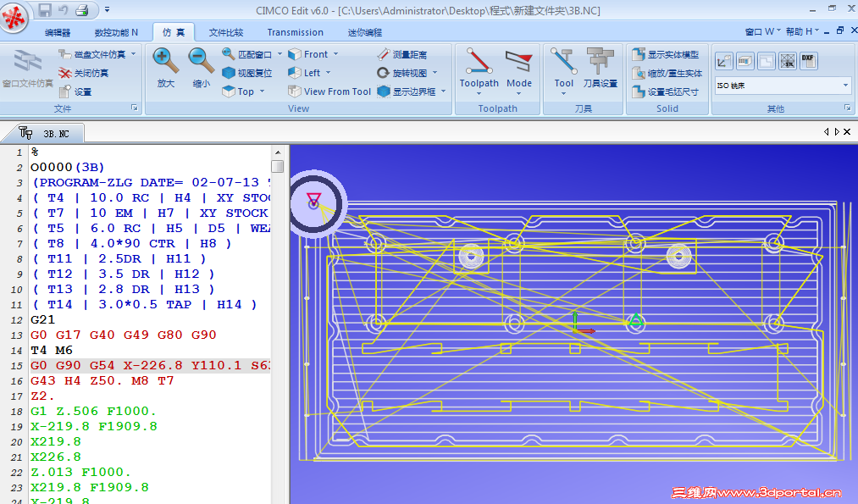Expand the Top view dropdown arrow
This screenshot has height=504, width=858.
[262, 91]
